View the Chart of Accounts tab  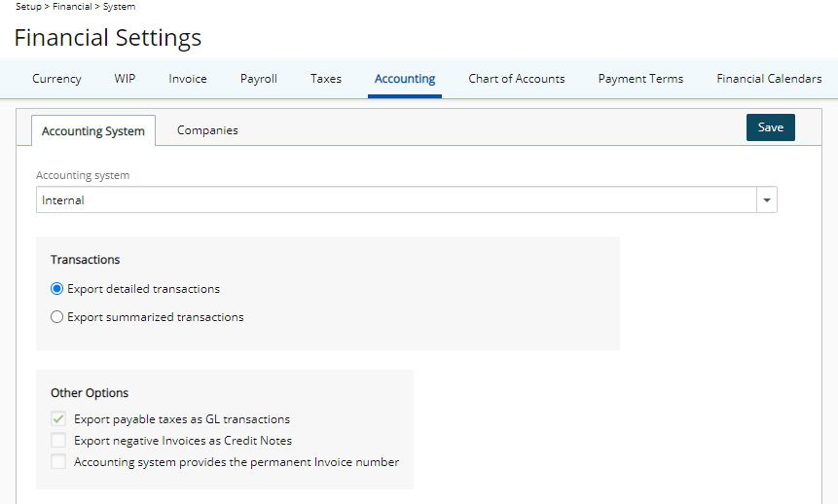tap(516, 79)
